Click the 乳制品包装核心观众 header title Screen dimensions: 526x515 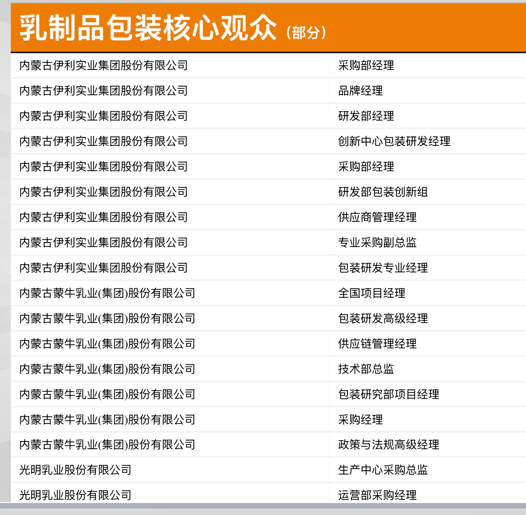click(x=148, y=28)
